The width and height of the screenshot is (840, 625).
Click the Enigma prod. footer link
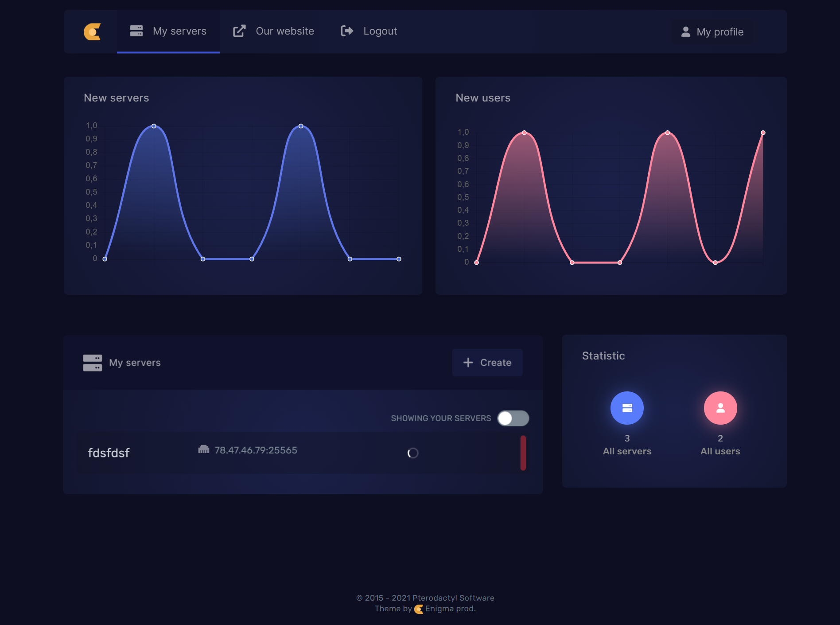pos(450,609)
